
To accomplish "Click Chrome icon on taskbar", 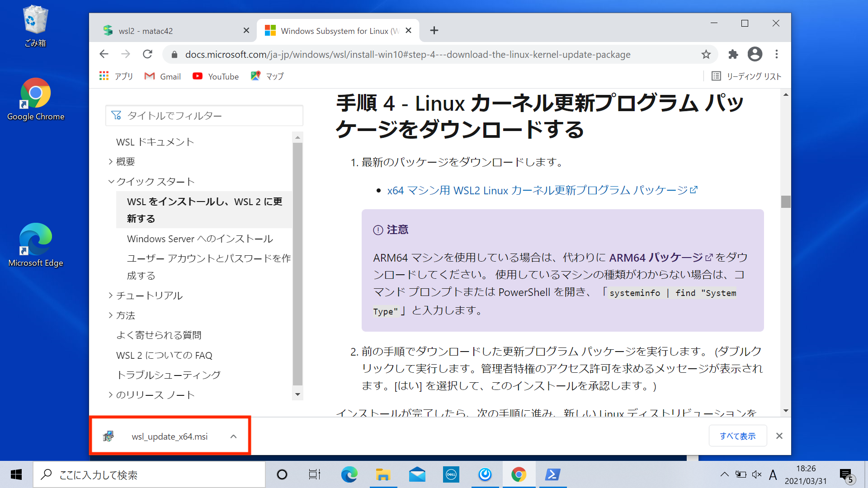I will 519,474.
